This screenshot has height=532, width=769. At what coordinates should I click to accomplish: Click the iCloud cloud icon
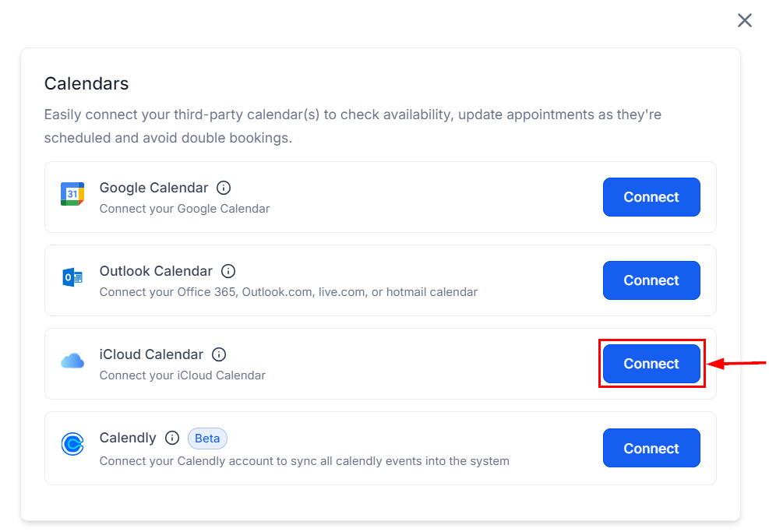(72, 360)
